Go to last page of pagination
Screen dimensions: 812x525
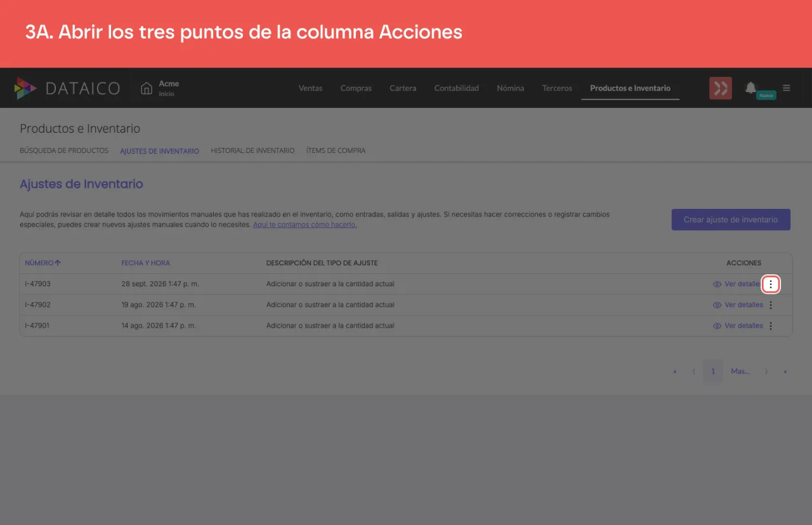(x=785, y=371)
